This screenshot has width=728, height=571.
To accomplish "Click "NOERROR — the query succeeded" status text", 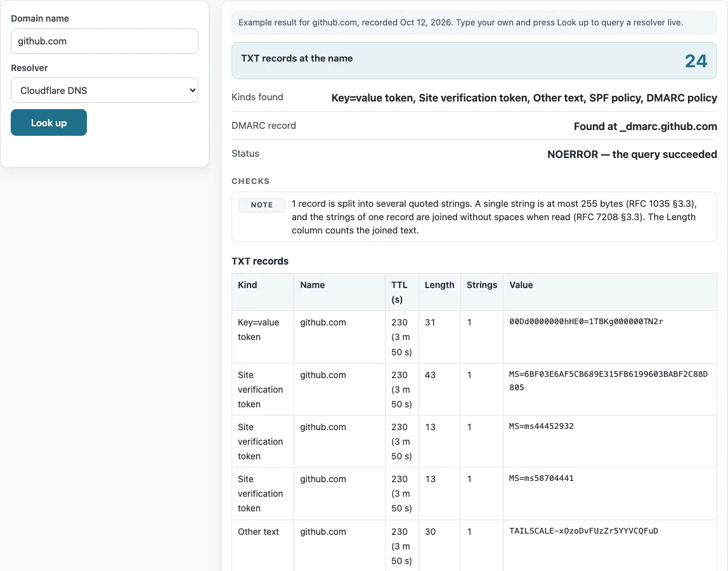I will tap(632, 154).
